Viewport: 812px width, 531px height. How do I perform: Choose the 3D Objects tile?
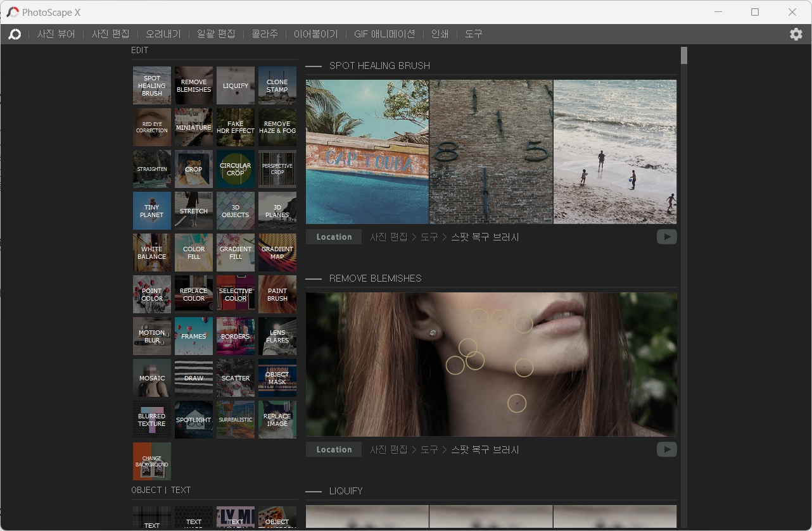tap(236, 211)
